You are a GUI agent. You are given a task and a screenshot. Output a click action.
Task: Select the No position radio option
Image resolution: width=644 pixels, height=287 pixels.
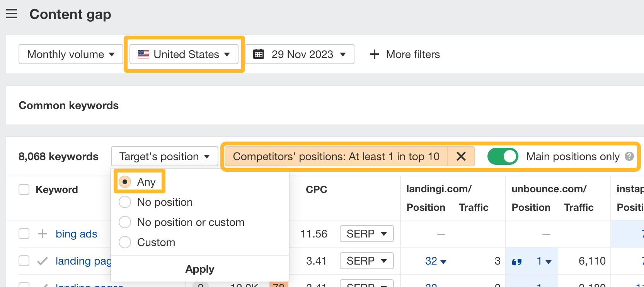pos(125,202)
